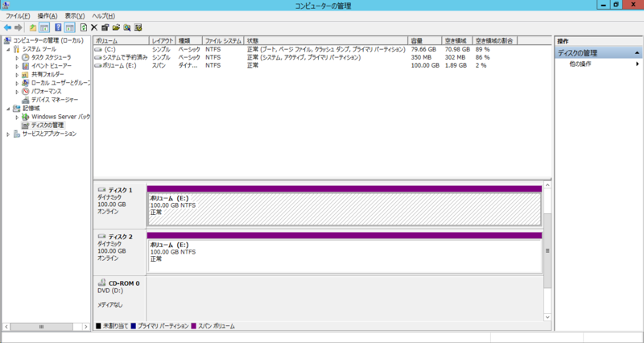Click the Properties icon in the toolbar
Image resolution: width=644 pixels, height=343 pixels.
(x=105, y=27)
